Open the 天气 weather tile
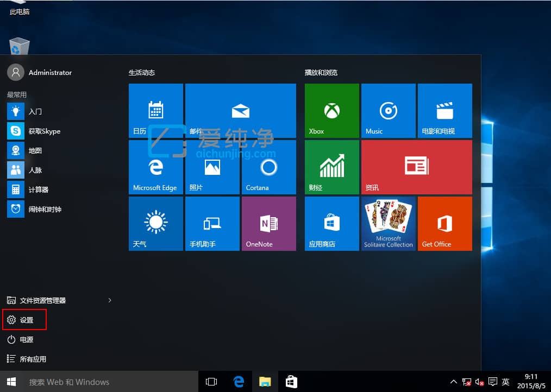 pyautogui.click(x=156, y=223)
